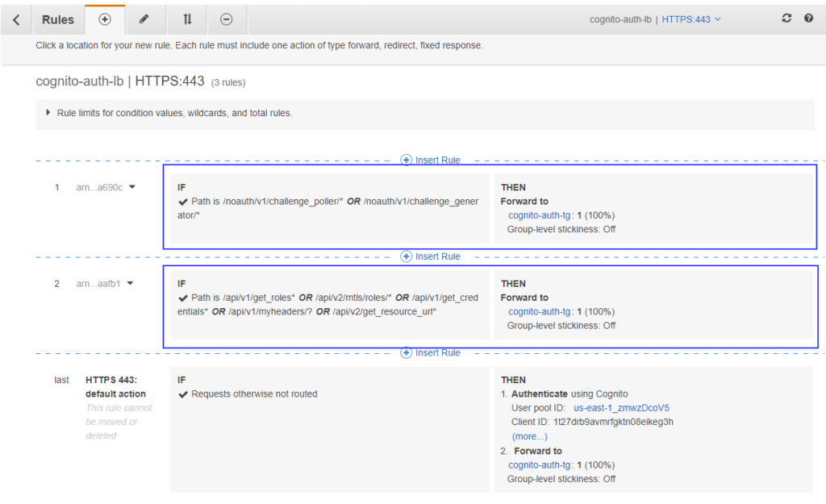The height and width of the screenshot is (504, 826).
Task: Click 'Group-level stickiness: Off' in default action
Action: pos(561,479)
